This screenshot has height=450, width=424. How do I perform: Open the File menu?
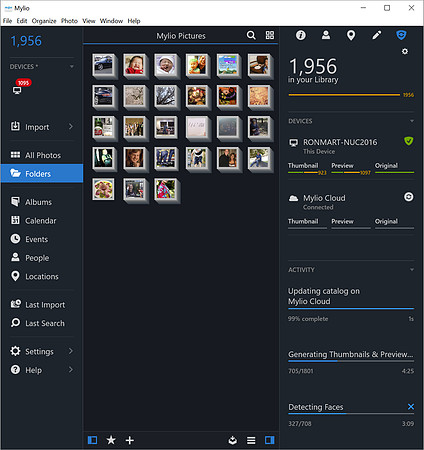tap(7, 21)
